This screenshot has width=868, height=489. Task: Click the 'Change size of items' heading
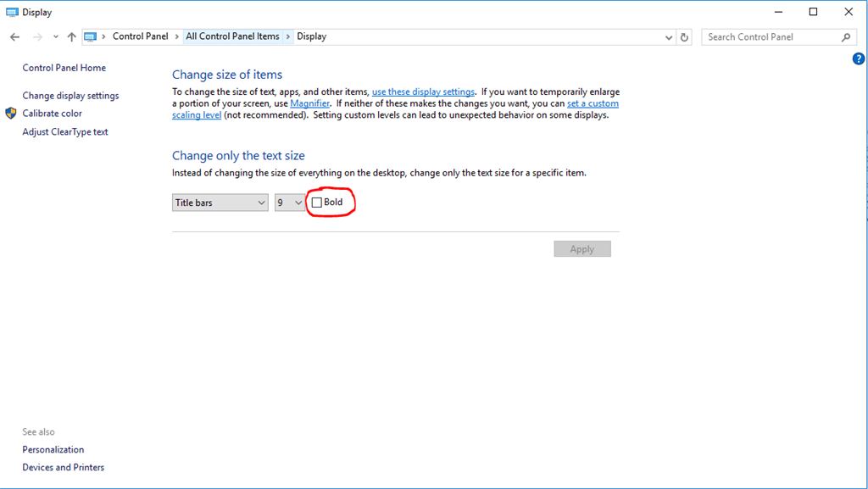pyautogui.click(x=227, y=75)
